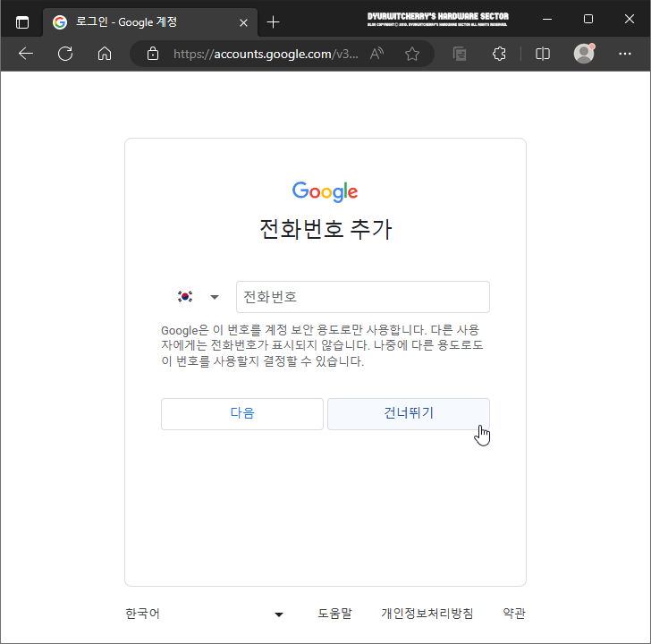Viewport: 651px width, 644px height.
Task: Go to browser home page icon
Action: coord(105,54)
